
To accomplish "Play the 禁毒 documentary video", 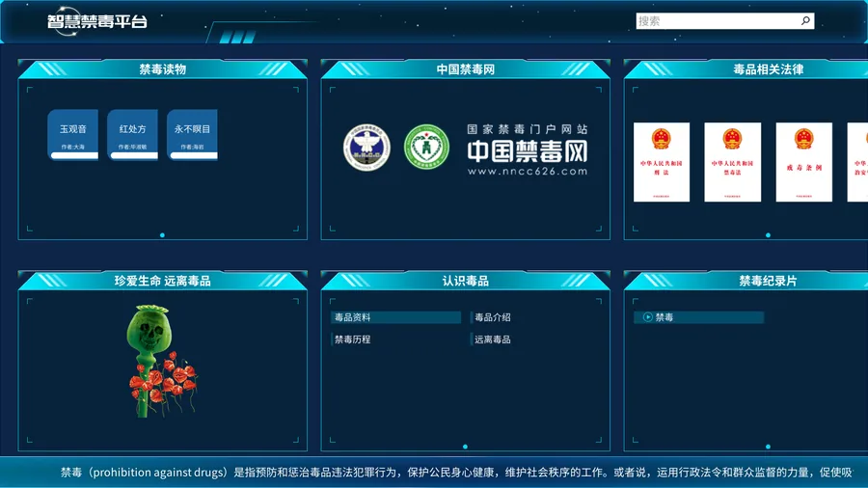I will 698,317.
